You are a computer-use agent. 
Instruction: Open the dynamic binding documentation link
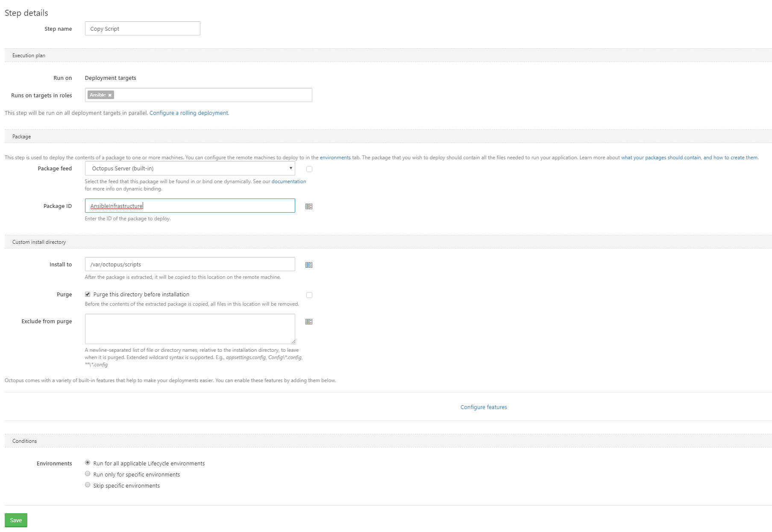tap(289, 181)
